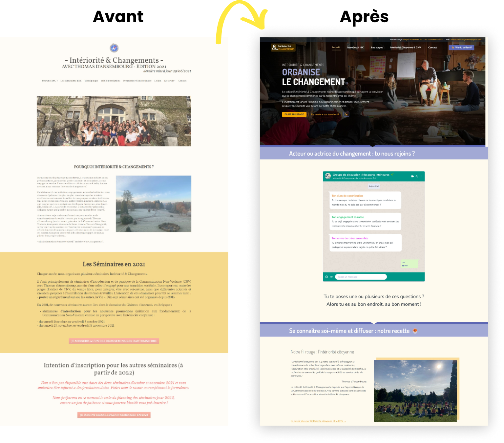Image resolution: width=504 pixels, height=443 pixels.
Task: Click the button for interest in a 2022 seminar
Action: coord(114,415)
